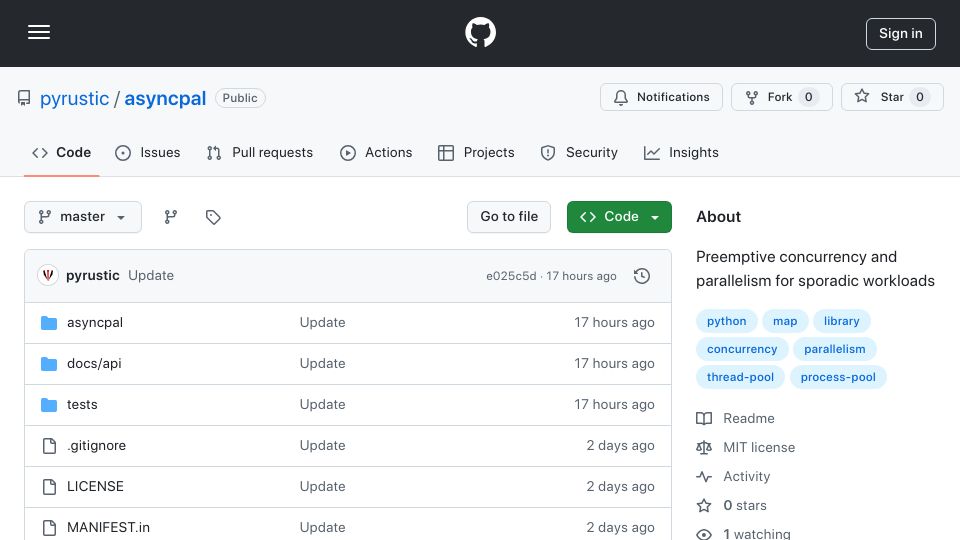The height and width of the screenshot is (540, 960).
Task: Click the process-pool topic tag
Action: coord(838,377)
